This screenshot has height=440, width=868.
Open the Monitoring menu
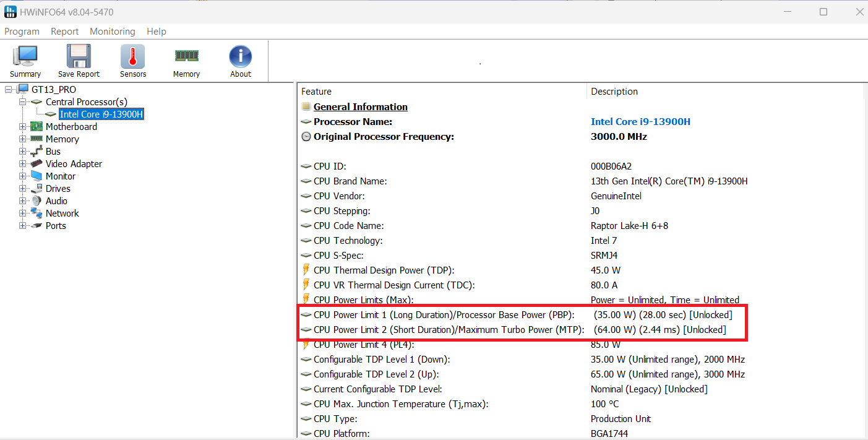point(112,32)
